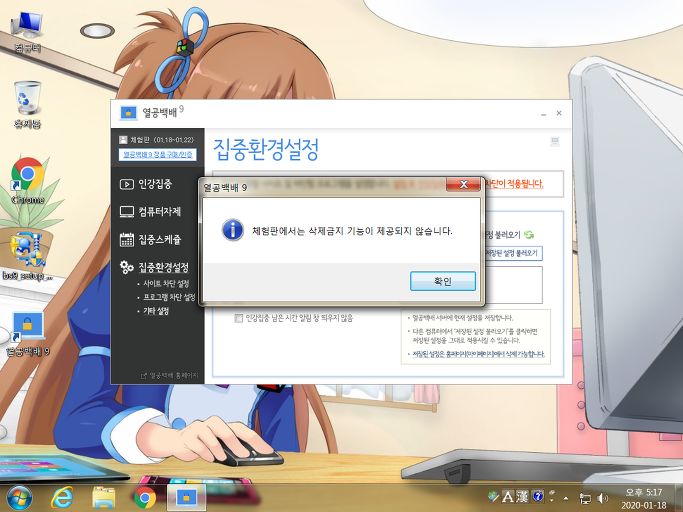Minimize the 열공백배 9 main window
Viewport: 683px width, 512px height.
click(543, 114)
